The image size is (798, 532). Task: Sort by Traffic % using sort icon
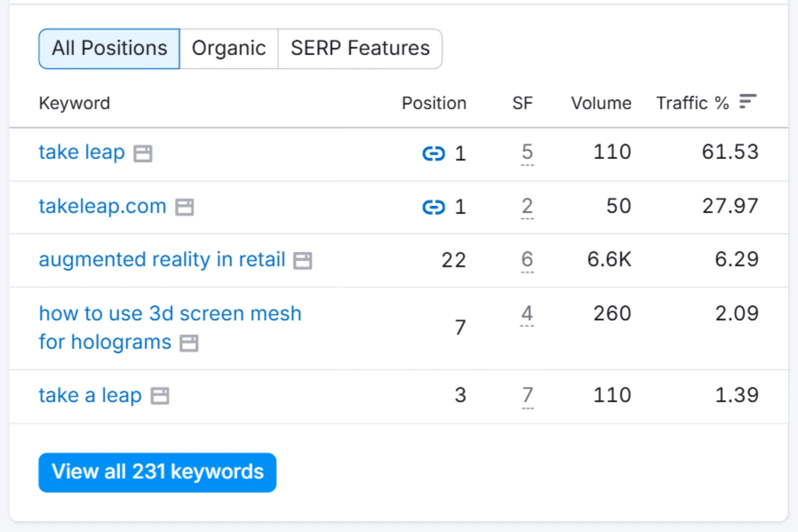747,102
